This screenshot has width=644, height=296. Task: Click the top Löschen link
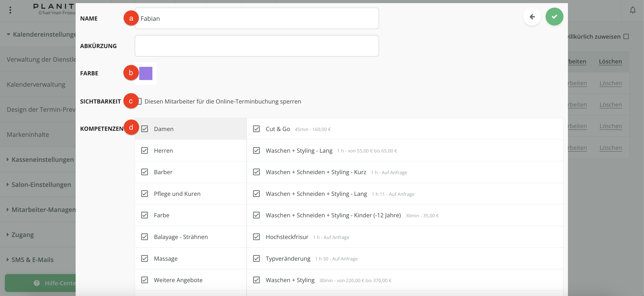[610, 61]
